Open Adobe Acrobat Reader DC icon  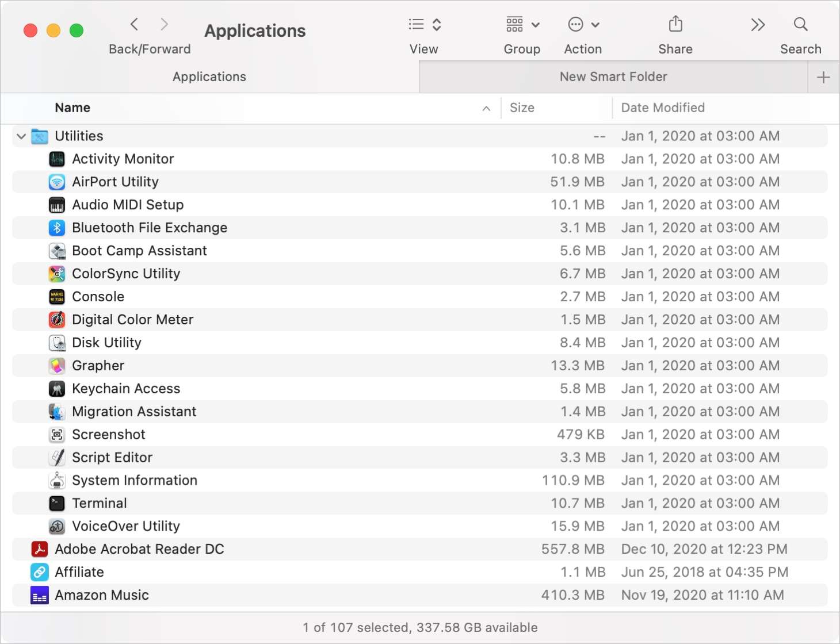pyautogui.click(x=39, y=549)
